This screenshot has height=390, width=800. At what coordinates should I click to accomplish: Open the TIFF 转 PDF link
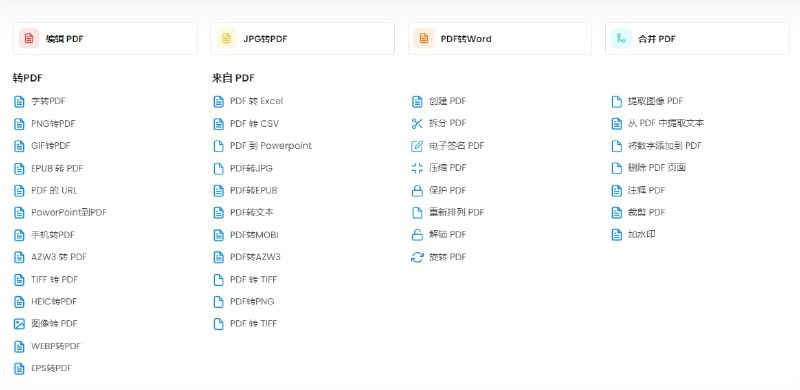click(55, 279)
